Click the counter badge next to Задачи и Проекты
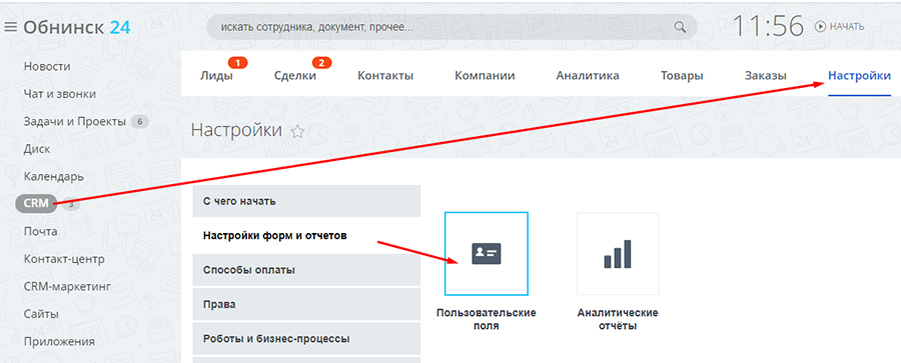901x363 pixels. click(x=140, y=122)
